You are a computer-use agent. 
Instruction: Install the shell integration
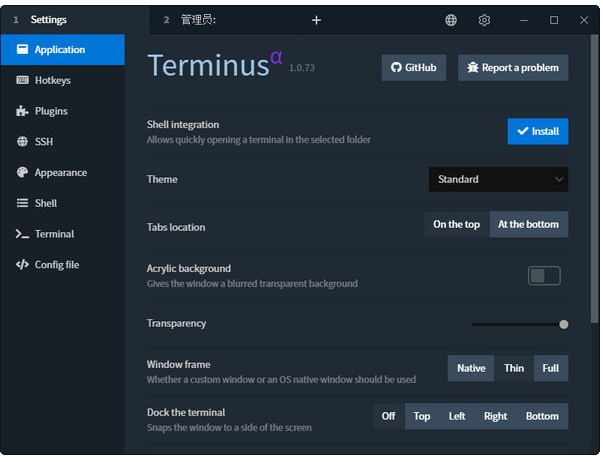coord(537,131)
